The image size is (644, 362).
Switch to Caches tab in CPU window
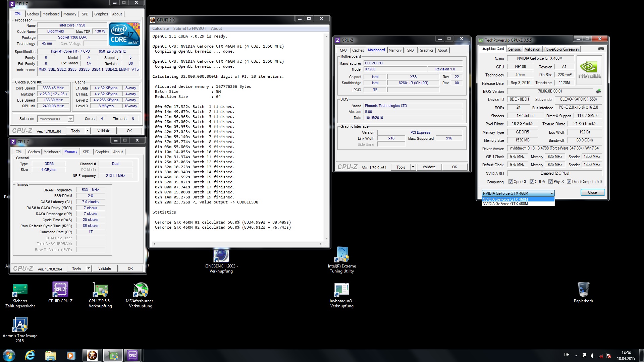click(33, 14)
